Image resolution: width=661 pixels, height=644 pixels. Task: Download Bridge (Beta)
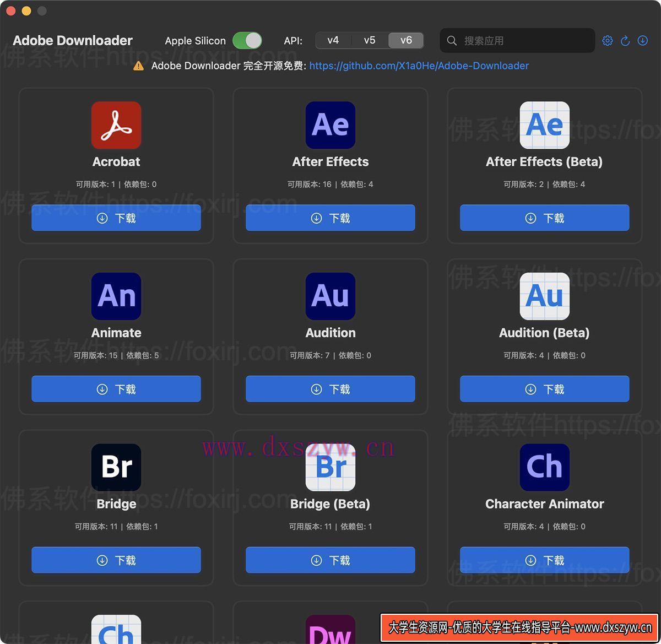pyautogui.click(x=330, y=560)
